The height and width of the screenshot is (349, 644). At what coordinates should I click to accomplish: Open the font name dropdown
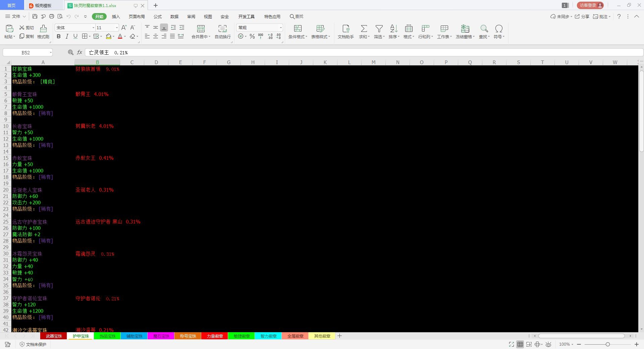click(x=93, y=28)
